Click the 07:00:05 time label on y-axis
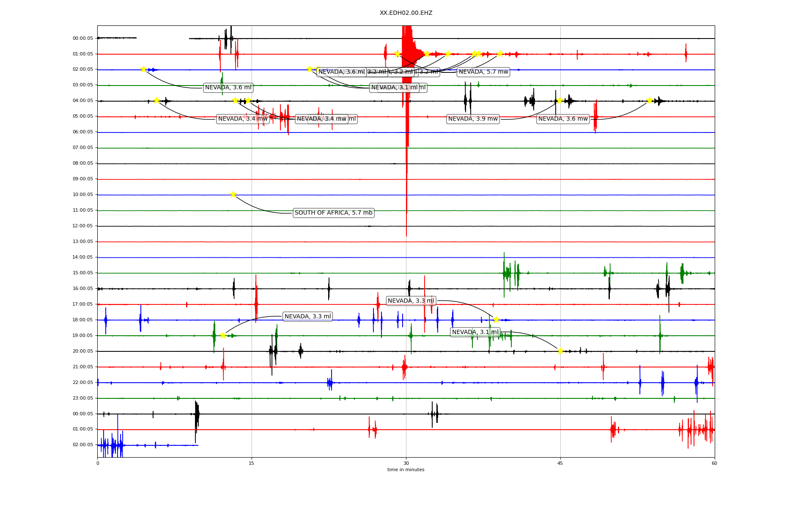 [x=83, y=148]
